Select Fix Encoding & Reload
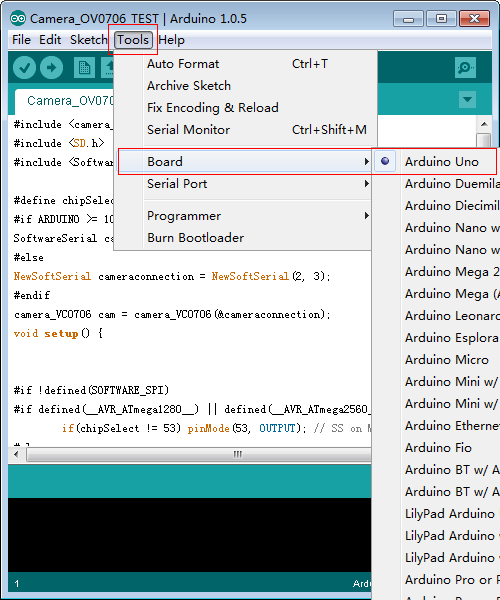Image resolution: width=500 pixels, height=600 pixels. pyautogui.click(x=243, y=108)
